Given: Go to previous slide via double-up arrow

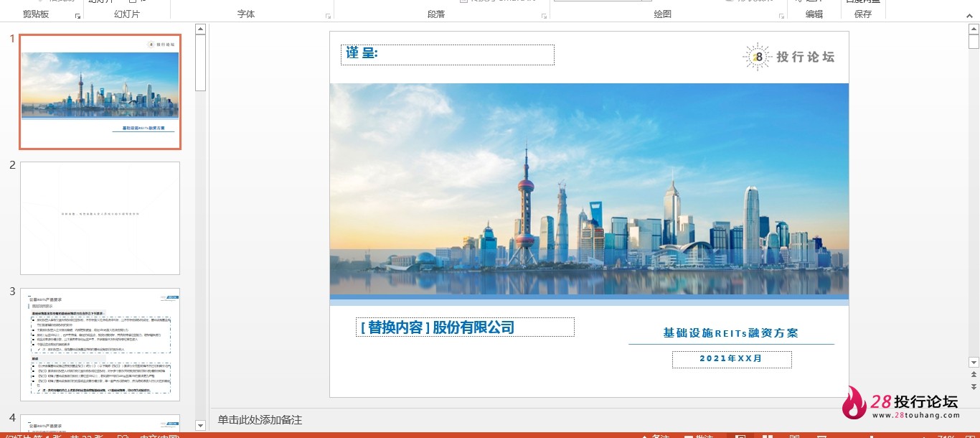Looking at the screenshot, I should 974,375.
